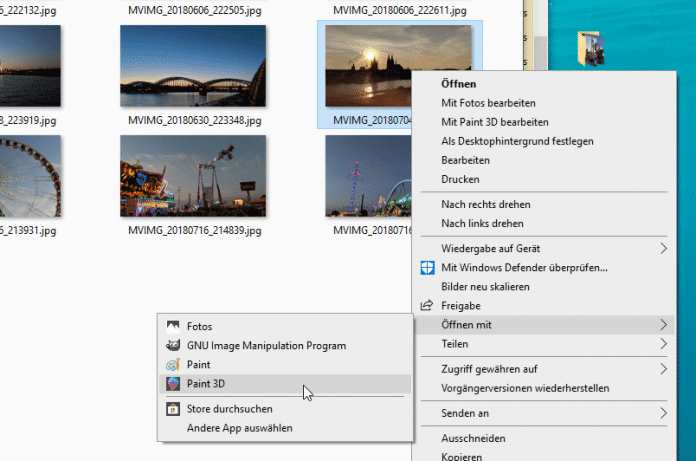Expand the Zugriff gewähren auf submenu arrow
The width and height of the screenshot is (696, 461).
(662, 369)
